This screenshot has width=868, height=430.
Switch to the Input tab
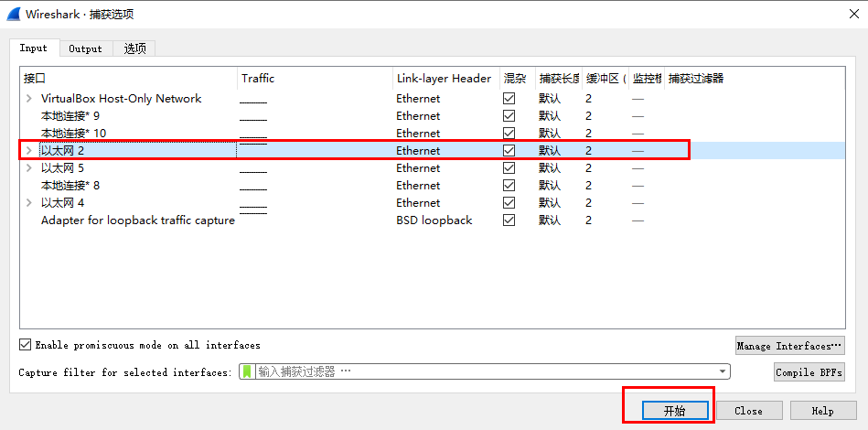pos(34,48)
